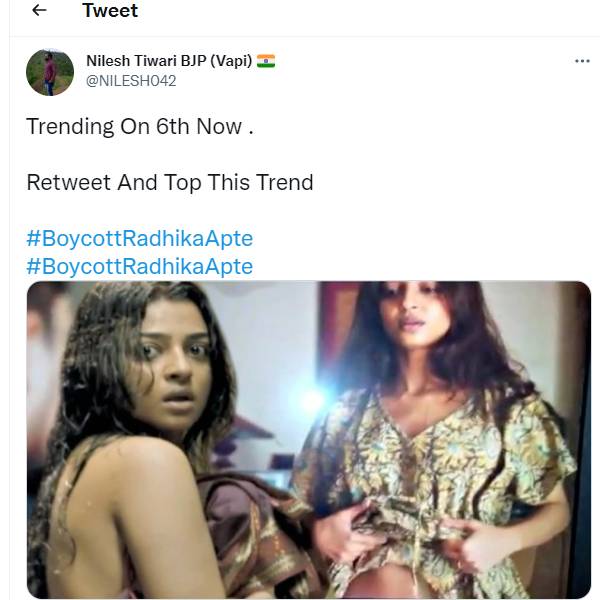
Task: View the right photo with floral dress
Action: tap(455, 440)
